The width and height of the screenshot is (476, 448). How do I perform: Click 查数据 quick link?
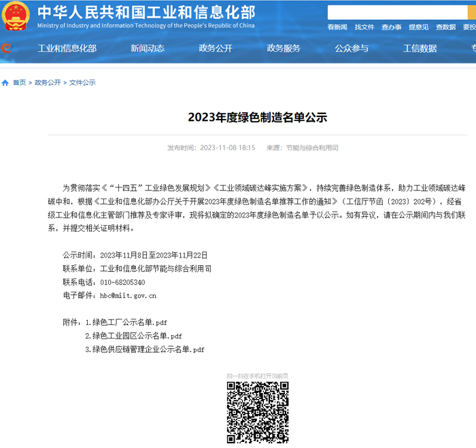(x=445, y=27)
